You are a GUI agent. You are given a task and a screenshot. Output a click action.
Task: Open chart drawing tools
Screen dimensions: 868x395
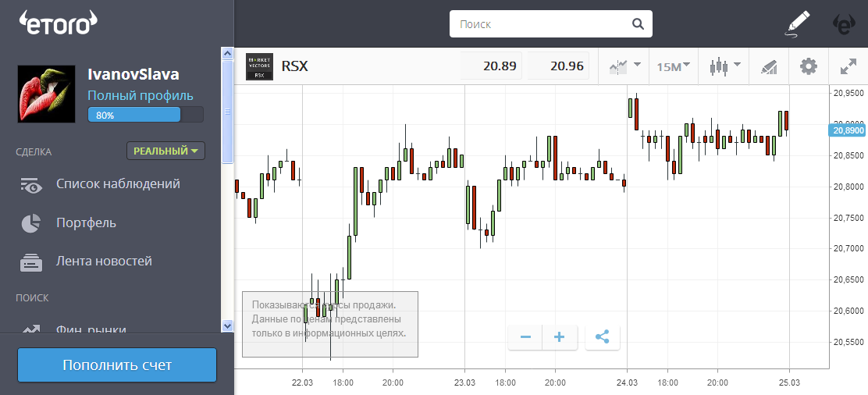[769, 67]
